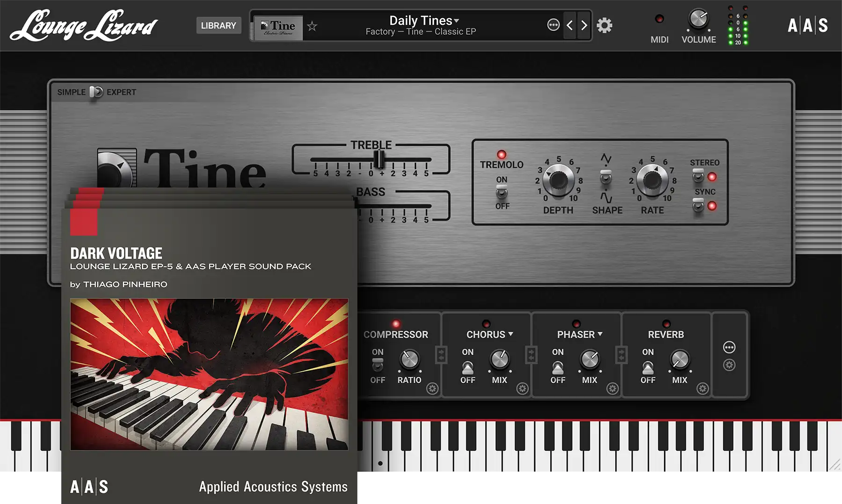Open Chorus settings gear
The image size is (842, 504).
(x=523, y=389)
